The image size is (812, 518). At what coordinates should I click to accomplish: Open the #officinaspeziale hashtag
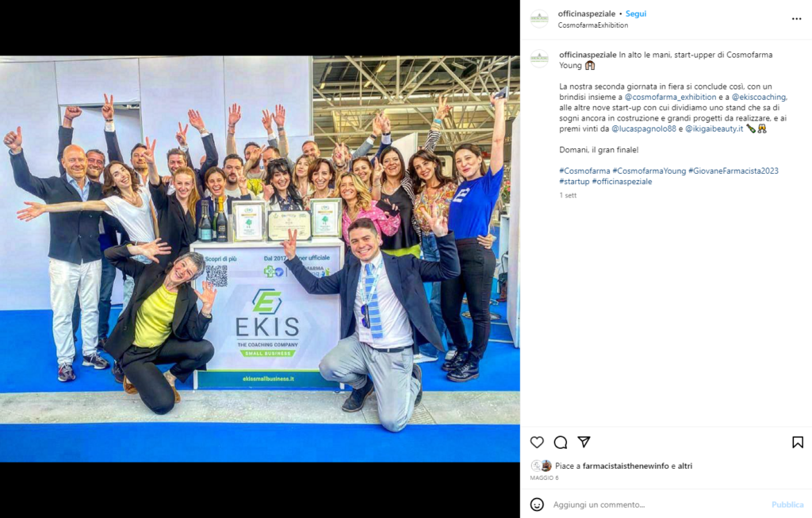coord(622,182)
